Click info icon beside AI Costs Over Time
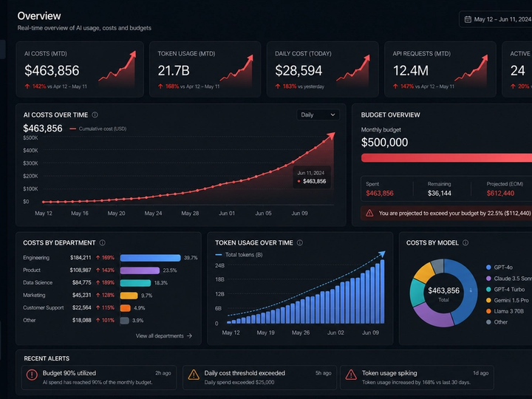Image resolution: width=532 pixels, height=399 pixels. pos(95,115)
